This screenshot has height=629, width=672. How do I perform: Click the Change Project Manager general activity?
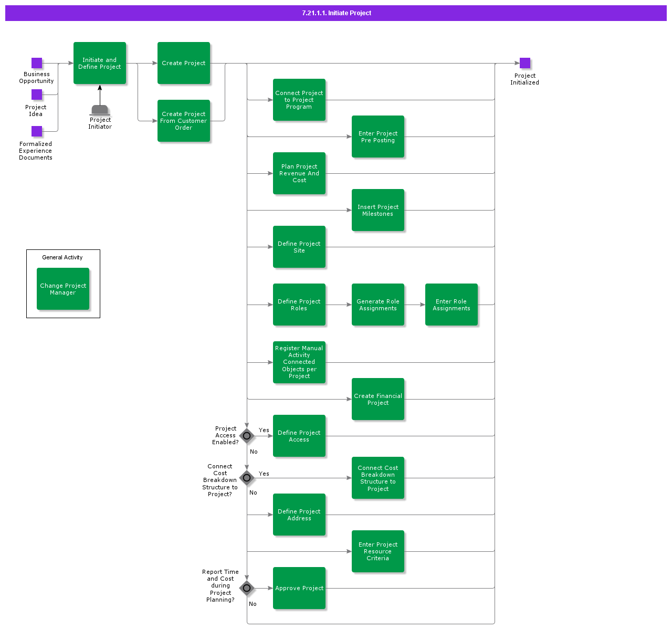[63, 289]
